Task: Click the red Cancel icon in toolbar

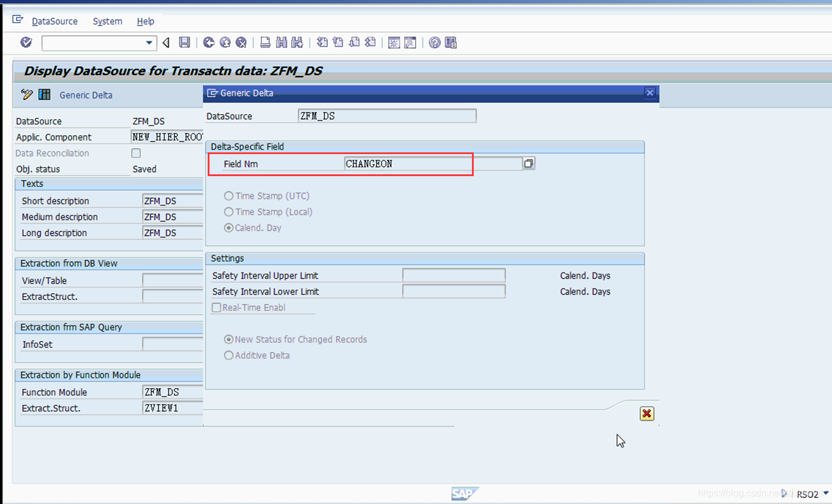Action: point(241,42)
